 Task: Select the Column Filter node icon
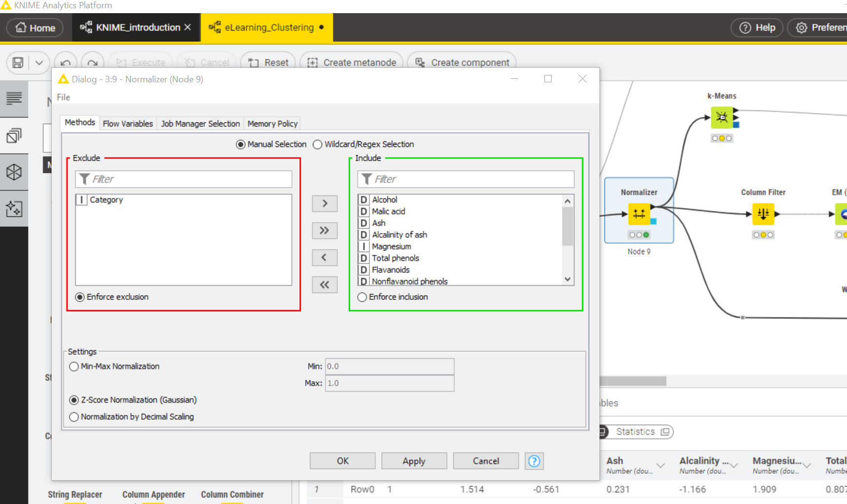(763, 214)
